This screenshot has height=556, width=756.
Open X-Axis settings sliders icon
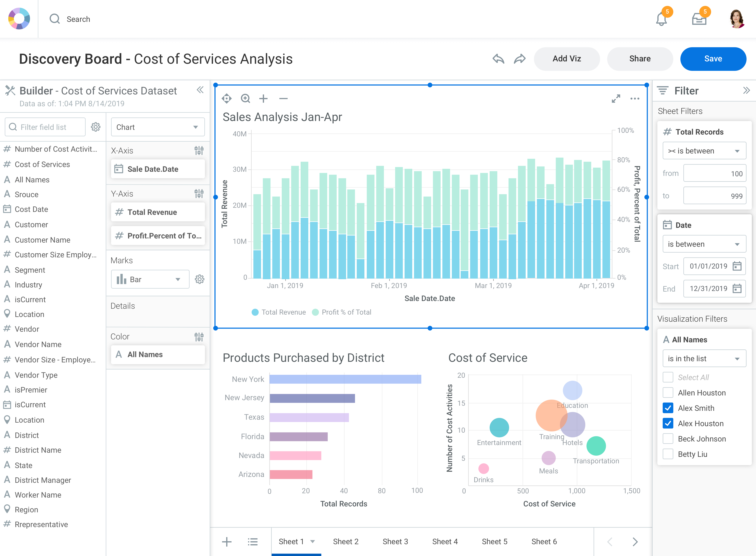point(199,151)
